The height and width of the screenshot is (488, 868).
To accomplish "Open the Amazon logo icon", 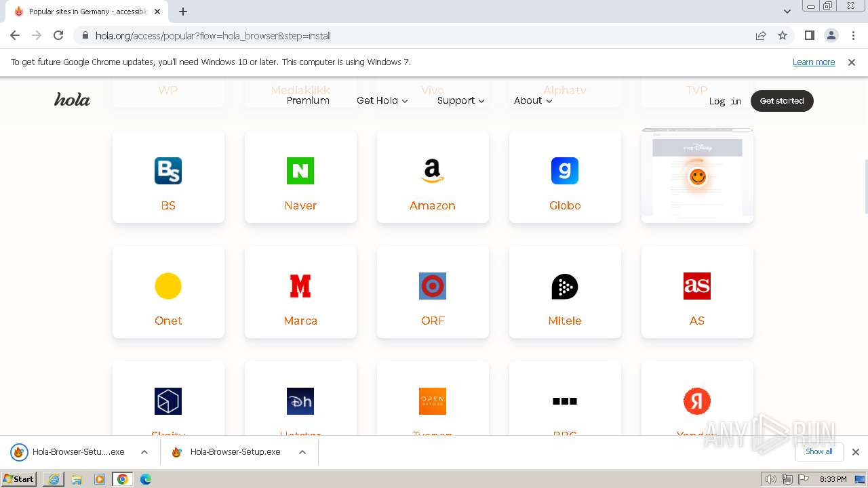I will (433, 171).
